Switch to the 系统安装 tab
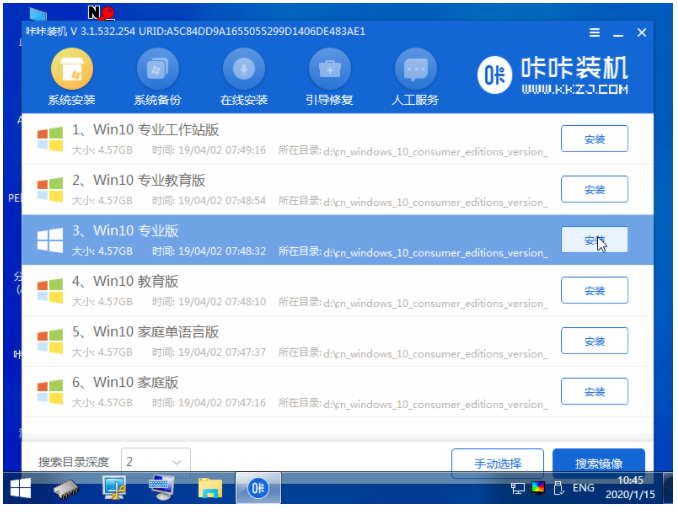This screenshot has height=512, width=678. coord(71,70)
